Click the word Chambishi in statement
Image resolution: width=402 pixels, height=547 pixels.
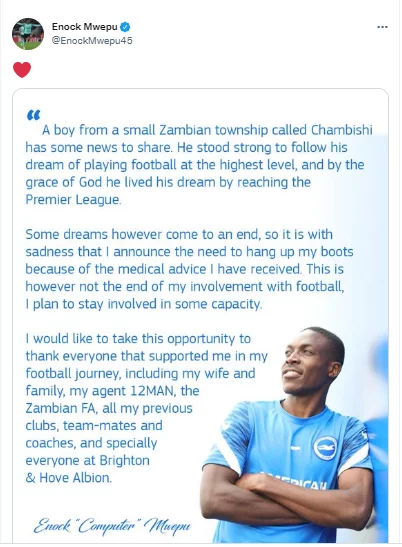[341, 130]
